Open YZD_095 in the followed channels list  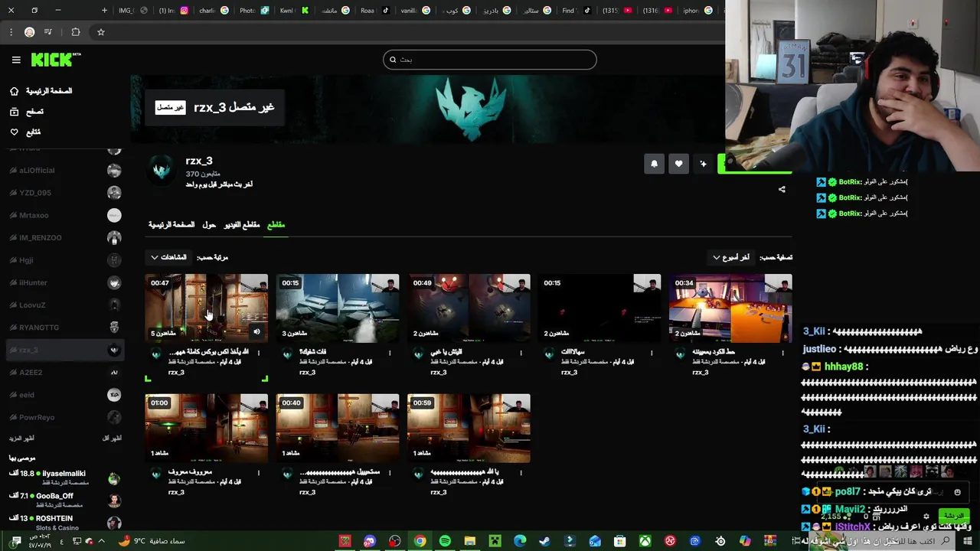coord(65,193)
